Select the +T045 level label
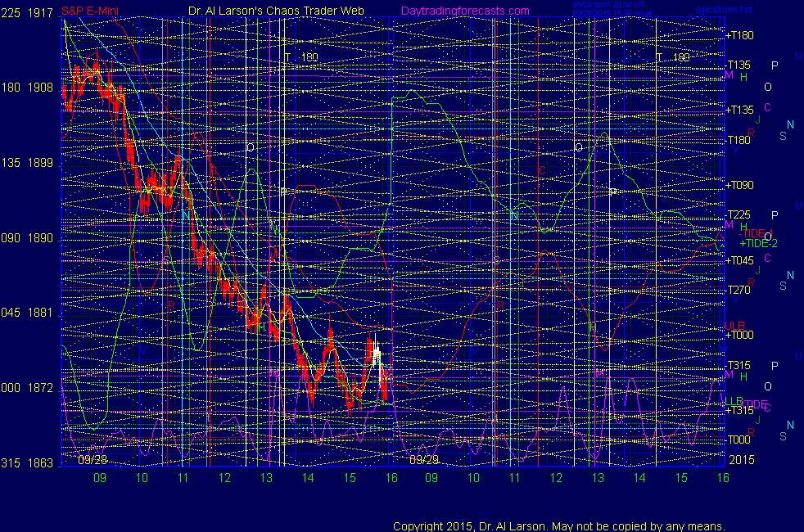Screen dimensions: 804x532 coord(739,260)
